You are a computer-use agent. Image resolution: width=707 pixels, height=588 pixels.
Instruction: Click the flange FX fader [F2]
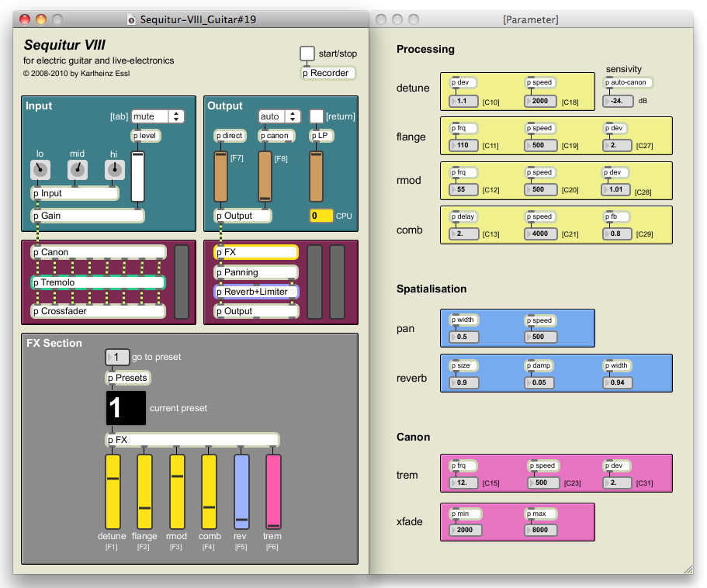point(144,492)
